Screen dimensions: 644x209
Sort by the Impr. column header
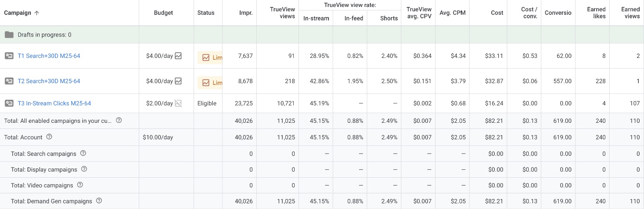point(246,13)
